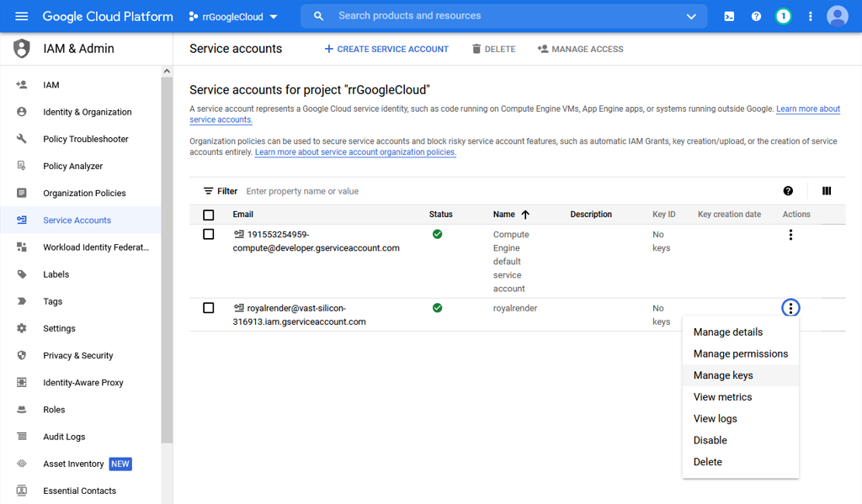This screenshot has height=504, width=862.
Task: Click the Tags icon in sidebar
Action: [21, 301]
